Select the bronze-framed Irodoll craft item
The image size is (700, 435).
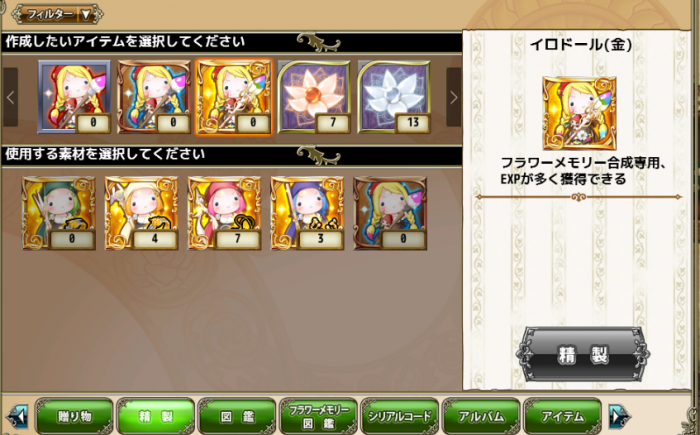[x=154, y=97]
